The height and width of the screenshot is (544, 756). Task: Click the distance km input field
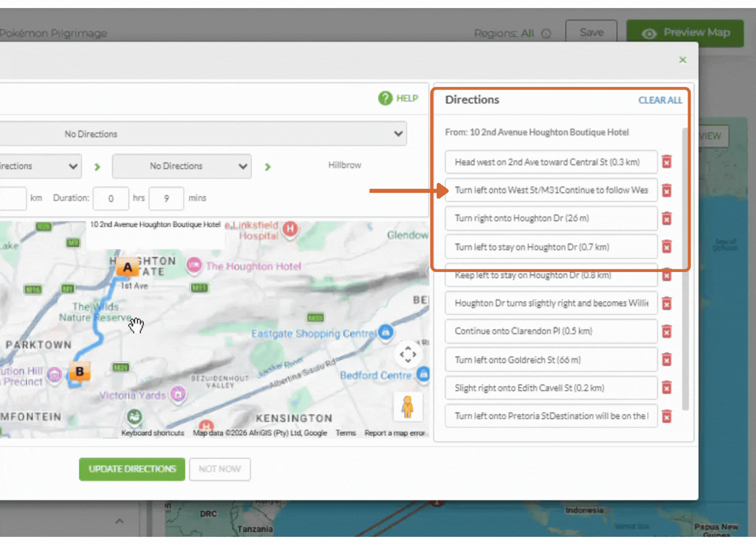[13, 198]
